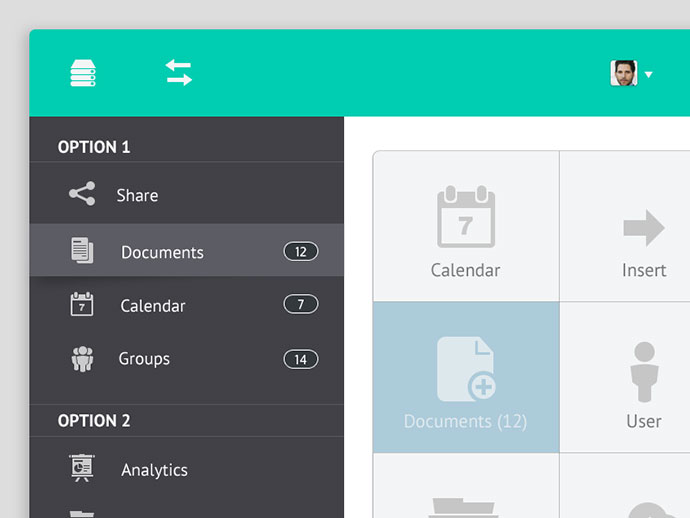Click the Groups count badge 14
Screen dimensions: 690x518
click(x=301, y=360)
